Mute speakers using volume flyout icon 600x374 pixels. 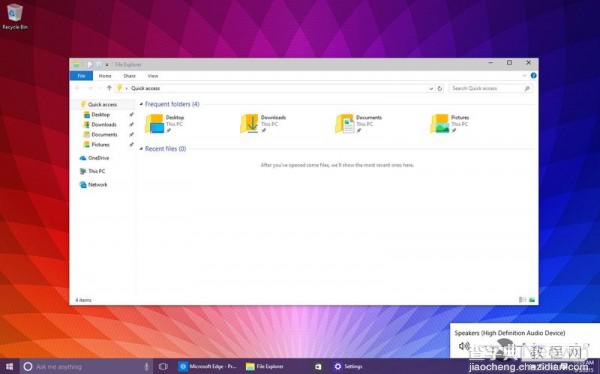(x=464, y=346)
